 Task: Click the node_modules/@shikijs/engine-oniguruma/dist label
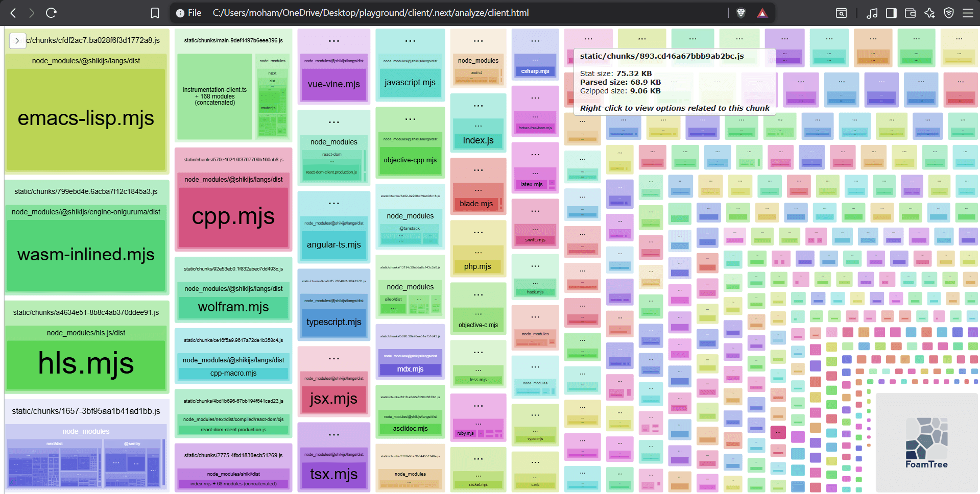click(86, 212)
